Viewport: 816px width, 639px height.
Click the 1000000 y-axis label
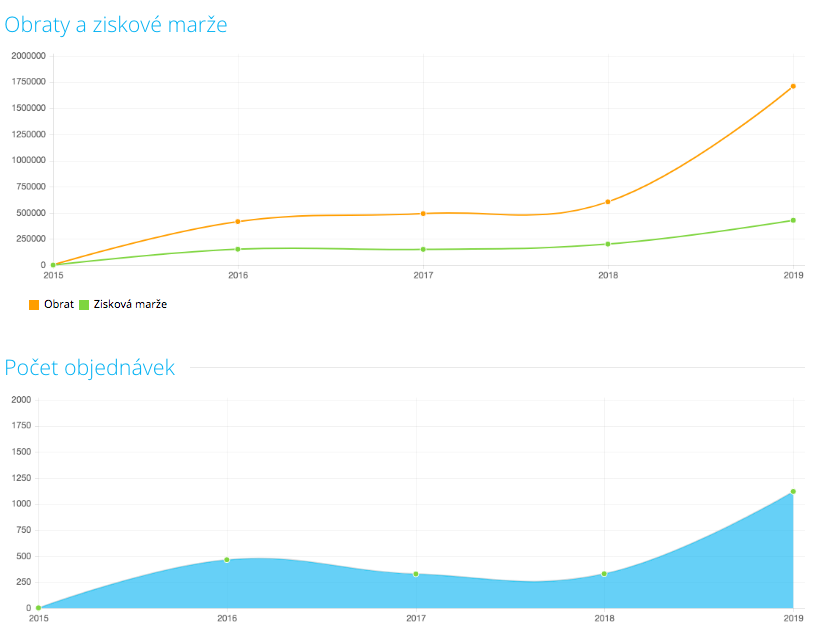pyautogui.click(x=29, y=160)
